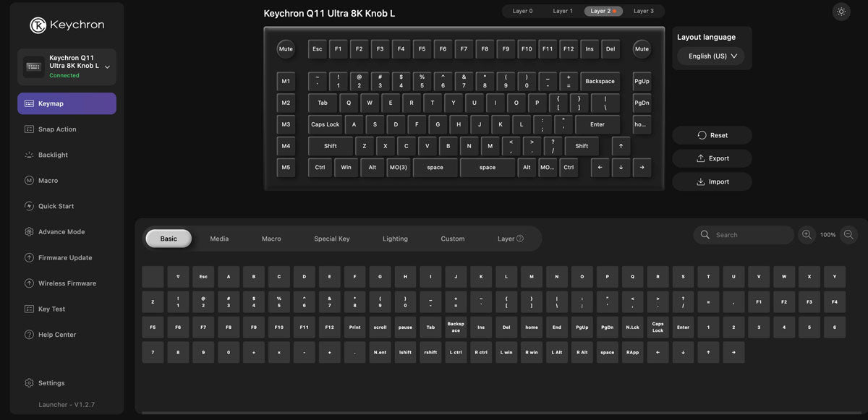This screenshot has width=868, height=420.
Task: Switch to Layer 0
Action: [522, 11]
